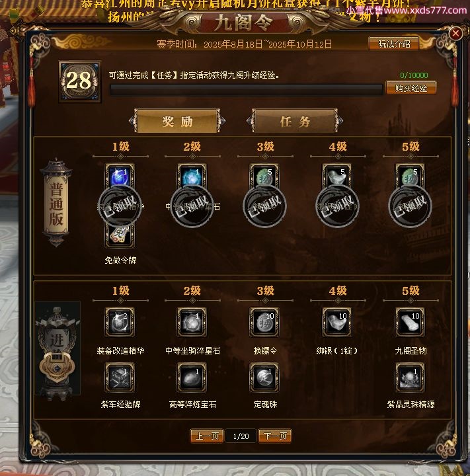This screenshot has width=470, height=476.
Task: Open the 玩法介绍 gameplay guide
Action: pyautogui.click(x=394, y=44)
